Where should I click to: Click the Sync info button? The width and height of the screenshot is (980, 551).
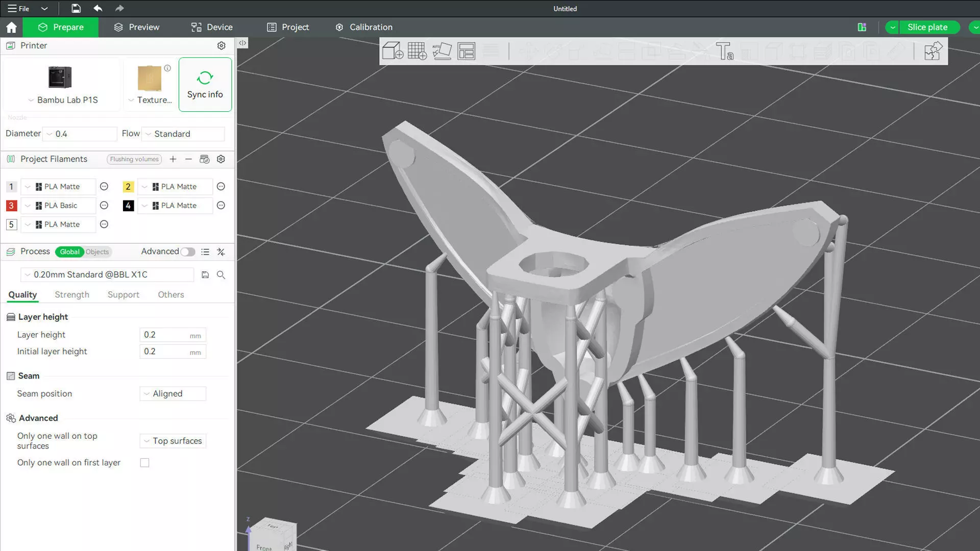[205, 84]
